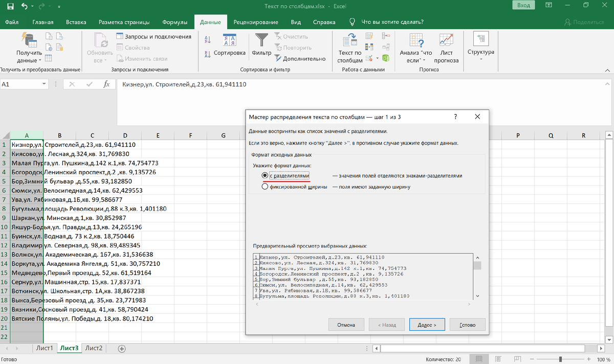The image size is (614, 364).
Task: Click the zoom in plus button
Action: coord(589,359)
